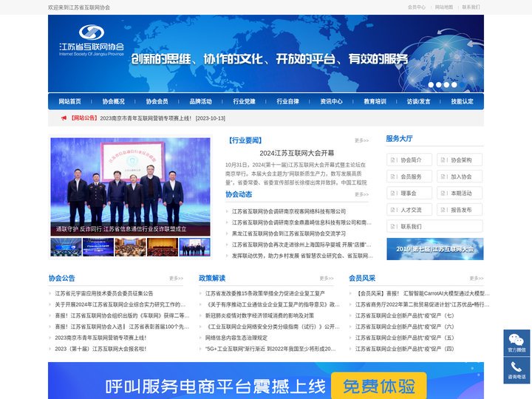Open 汇智智能CarrotAI大模型 member news

[x=423, y=293]
